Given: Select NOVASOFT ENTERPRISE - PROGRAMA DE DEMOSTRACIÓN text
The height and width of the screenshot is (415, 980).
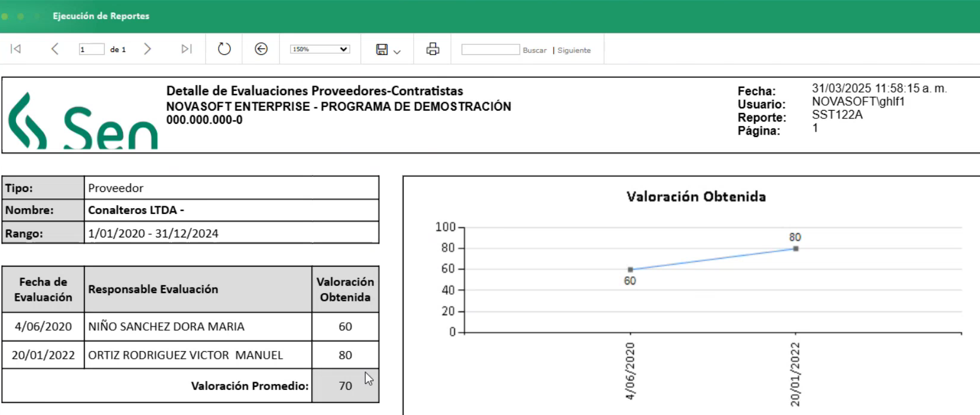Looking at the screenshot, I should (x=338, y=106).
